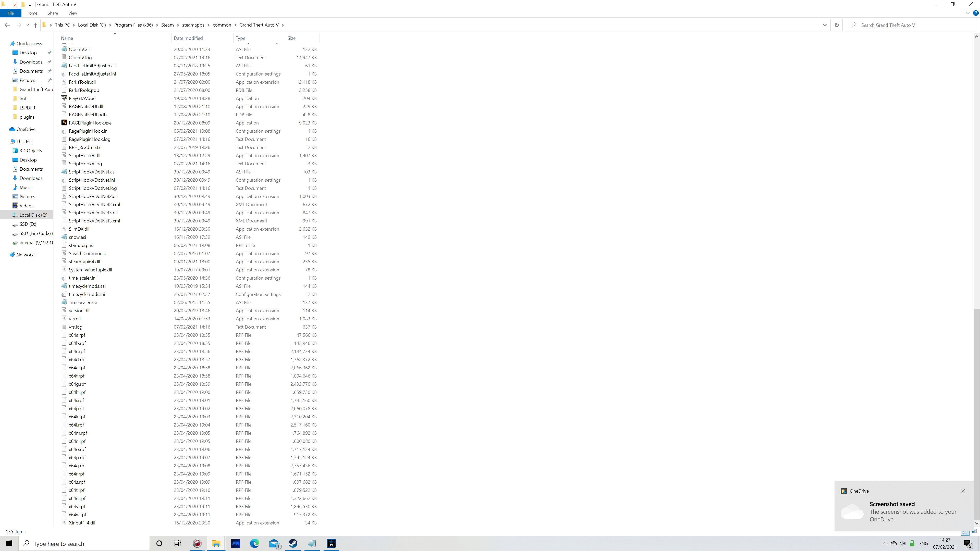Sort files by Date modified column
This screenshot has width=980, height=551.
(x=188, y=38)
